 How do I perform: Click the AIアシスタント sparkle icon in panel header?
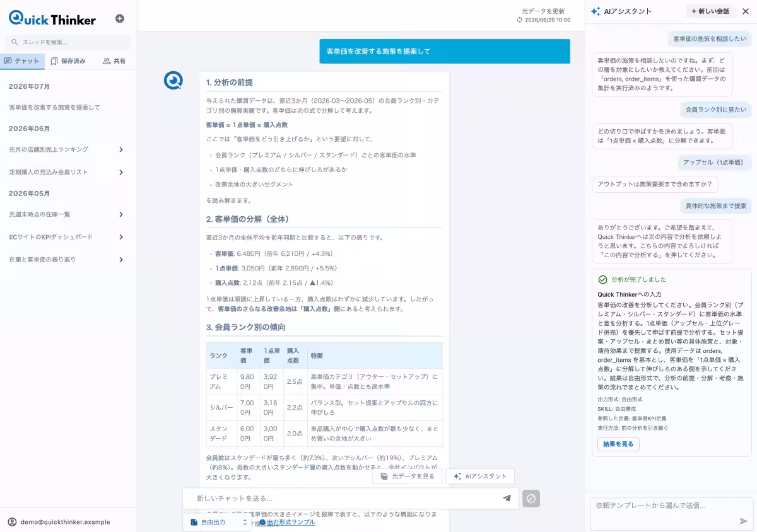point(595,11)
